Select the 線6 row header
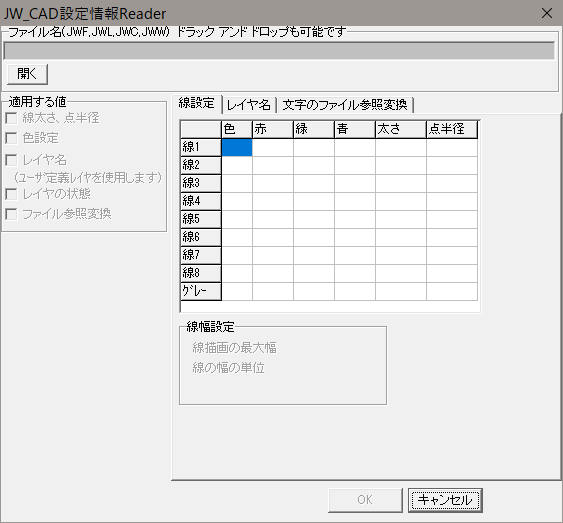The width and height of the screenshot is (563, 523). point(201,237)
